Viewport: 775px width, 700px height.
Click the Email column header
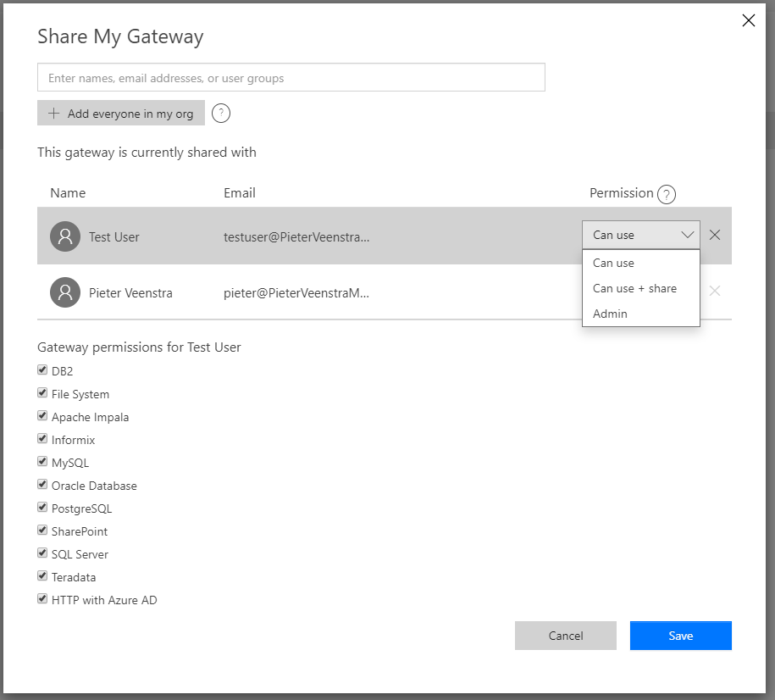[x=239, y=193]
